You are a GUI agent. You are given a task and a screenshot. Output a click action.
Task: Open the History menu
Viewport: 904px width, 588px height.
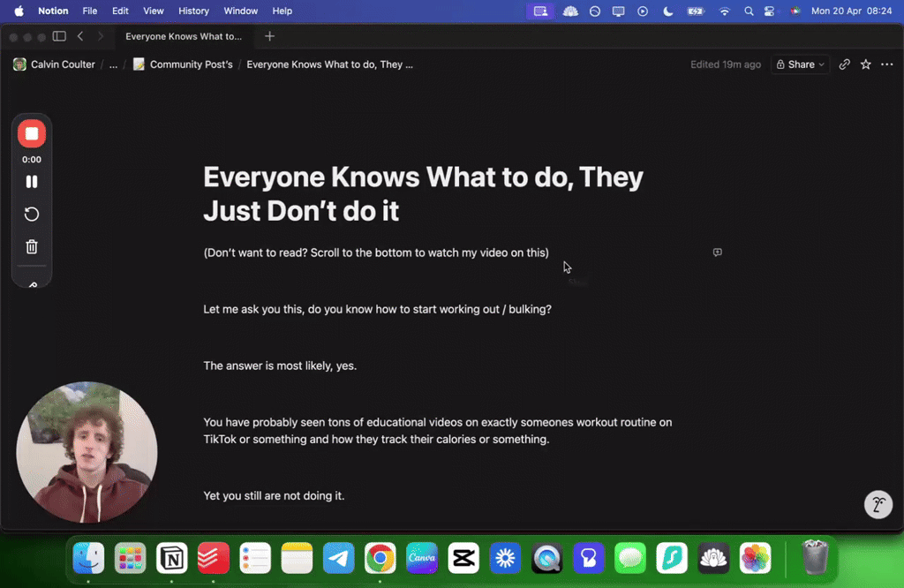click(193, 11)
